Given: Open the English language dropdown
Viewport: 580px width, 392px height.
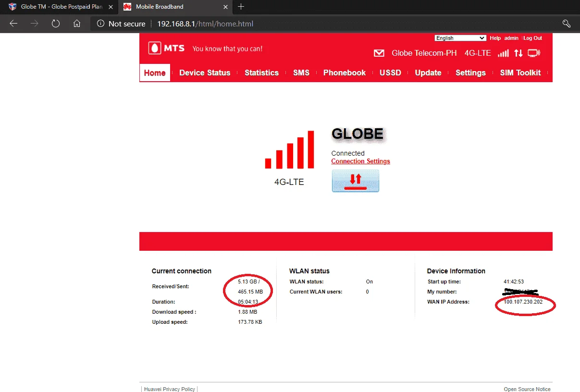Looking at the screenshot, I should coord(460,38).
